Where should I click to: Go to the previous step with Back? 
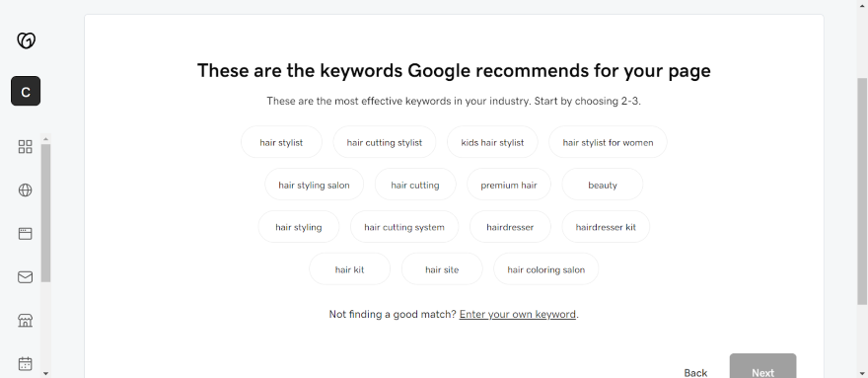(695, 373)
